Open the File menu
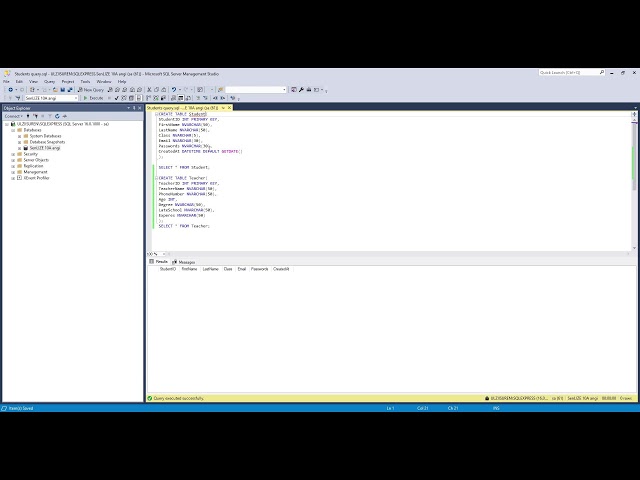The width and height of the screenshot is (640, 480). (x=6, y=82)
